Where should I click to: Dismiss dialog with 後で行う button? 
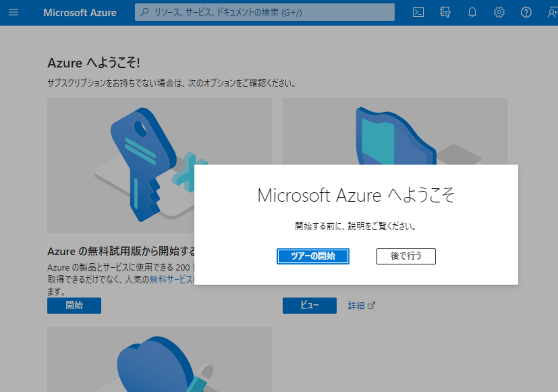[x=406, y=256]
